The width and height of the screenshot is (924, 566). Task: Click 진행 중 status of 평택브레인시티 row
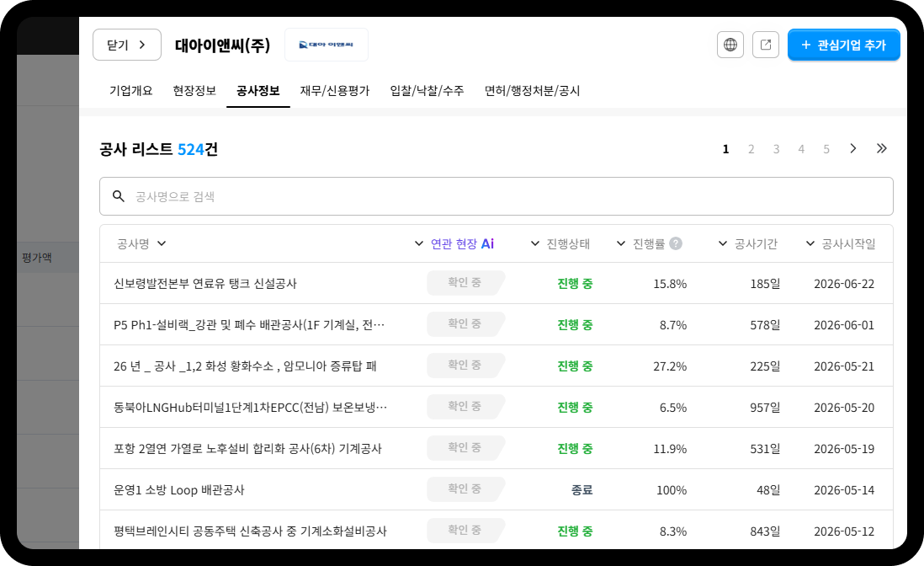coord(575,531)
